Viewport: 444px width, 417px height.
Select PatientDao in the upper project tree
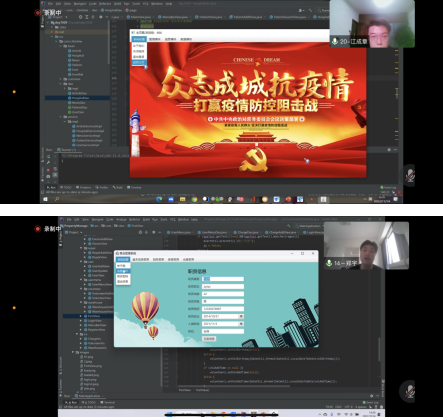click(x=79, y=107)
